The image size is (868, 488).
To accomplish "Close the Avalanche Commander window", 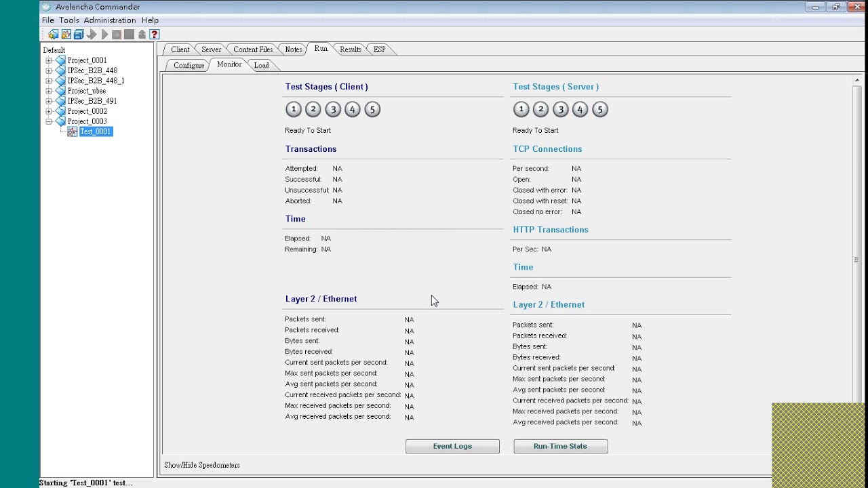I will (855, 7).
